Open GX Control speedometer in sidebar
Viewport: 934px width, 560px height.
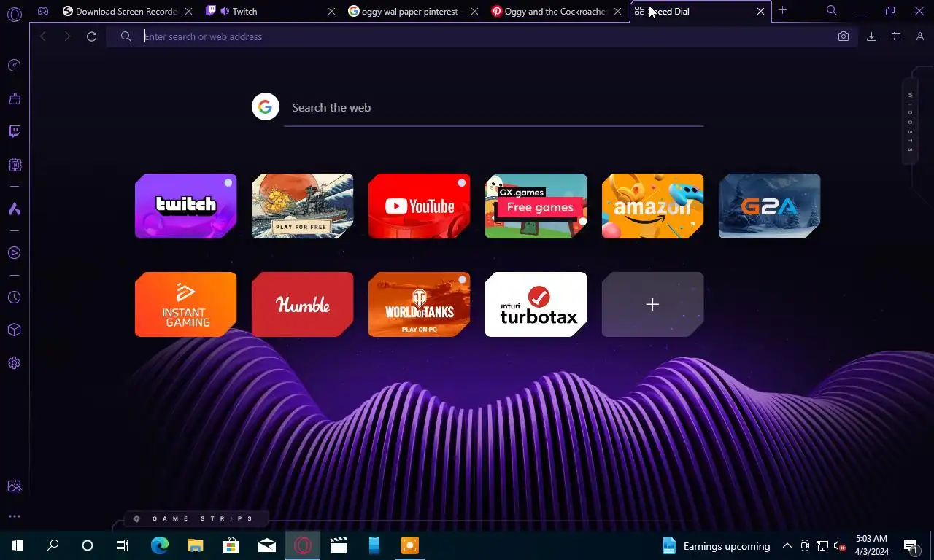click(14, 66)
